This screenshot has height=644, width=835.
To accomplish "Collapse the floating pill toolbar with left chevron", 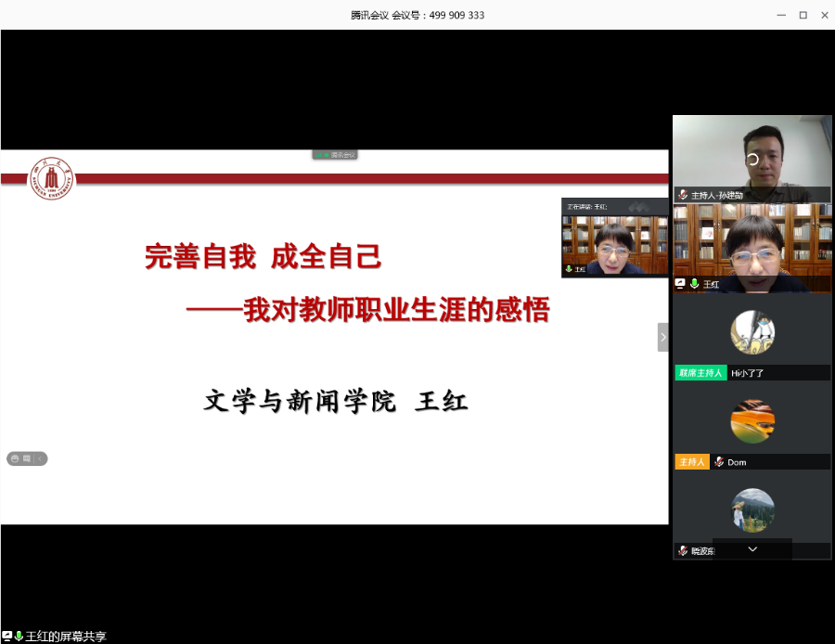I will [40, 458].
